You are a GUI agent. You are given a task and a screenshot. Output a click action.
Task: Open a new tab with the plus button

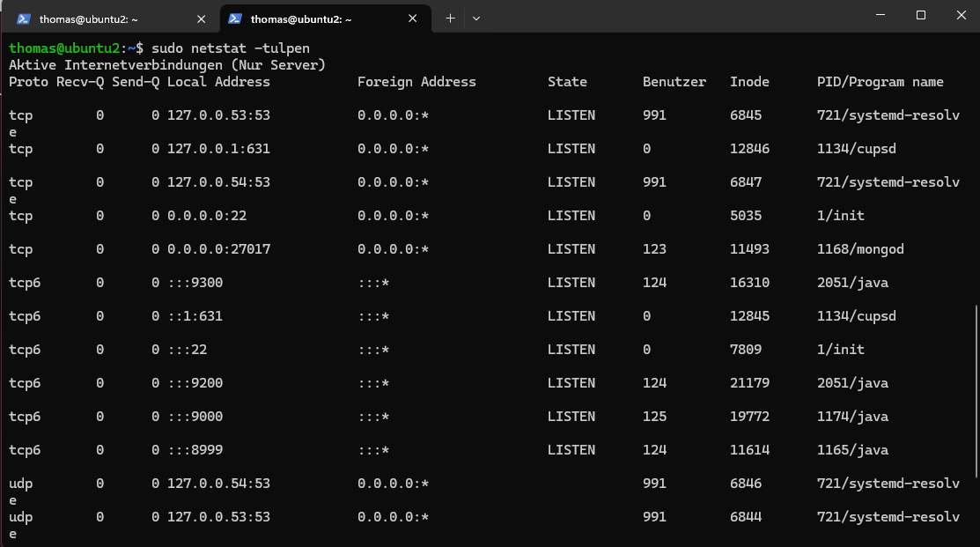pyautogui.click(x=450, y=18)
